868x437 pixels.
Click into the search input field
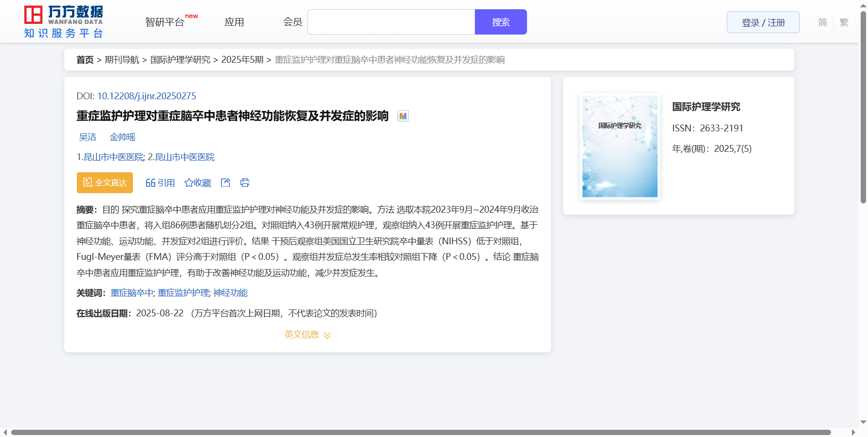pos(391,22)
